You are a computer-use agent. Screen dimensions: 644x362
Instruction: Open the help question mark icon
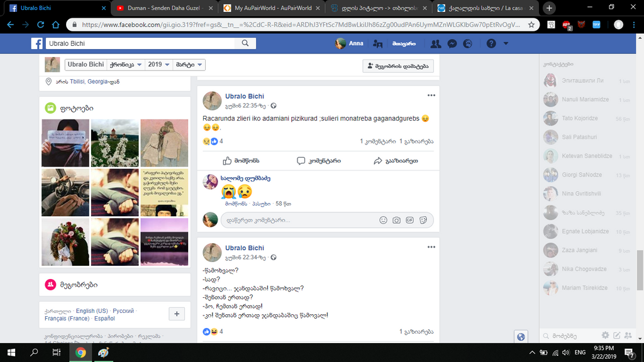tap(491, 43)
